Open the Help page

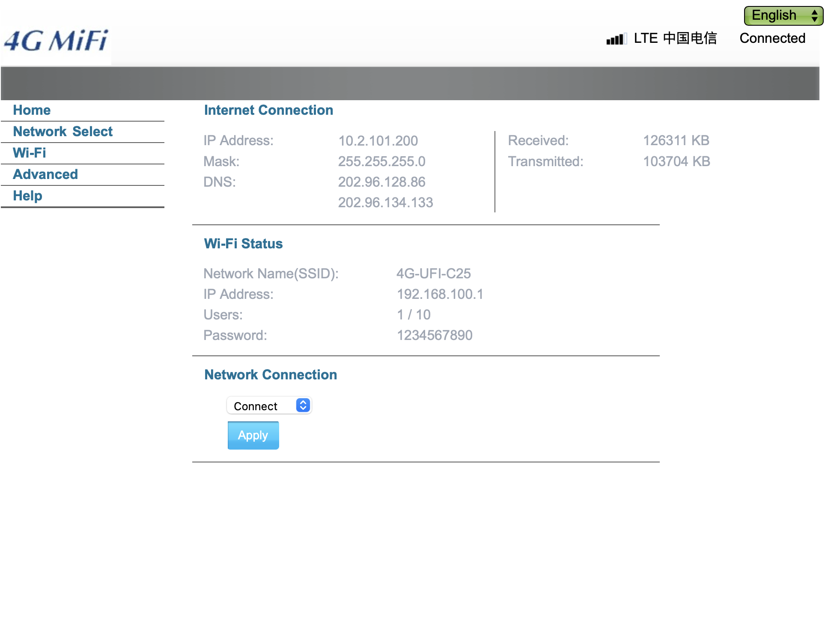pyautogui.click(x=27, y=196)
